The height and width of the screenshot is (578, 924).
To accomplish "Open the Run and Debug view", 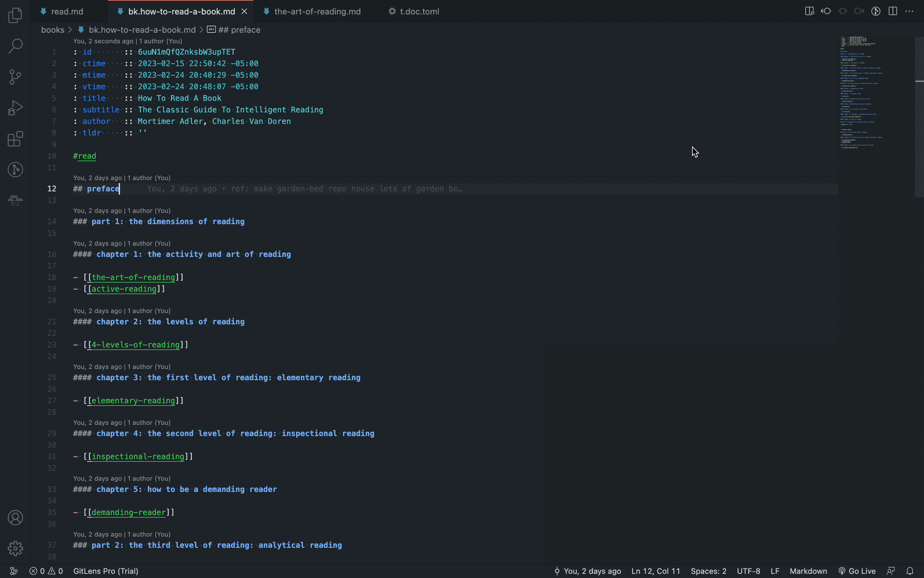I will (x=15, y=108).
